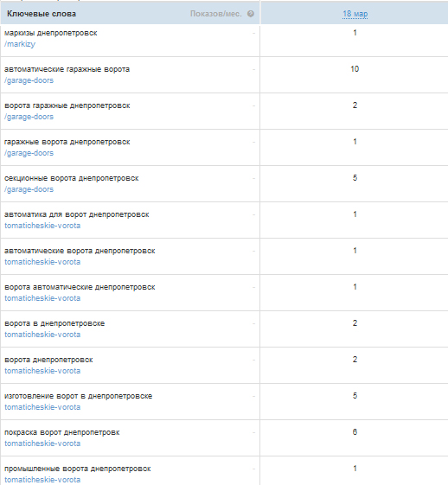
Task: Click position value 10 for автоматические гаражные ворота
Action: [x=355, y=69]
